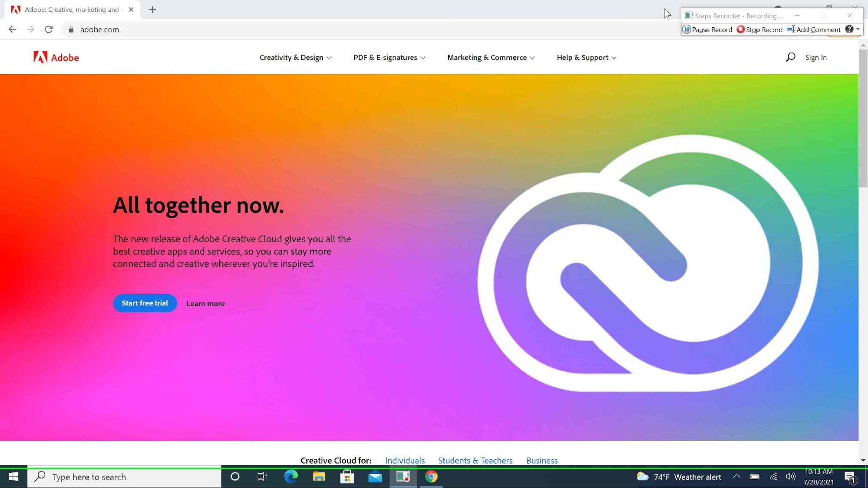Open the Mail app taskbar icon

(x=375, y=477)
